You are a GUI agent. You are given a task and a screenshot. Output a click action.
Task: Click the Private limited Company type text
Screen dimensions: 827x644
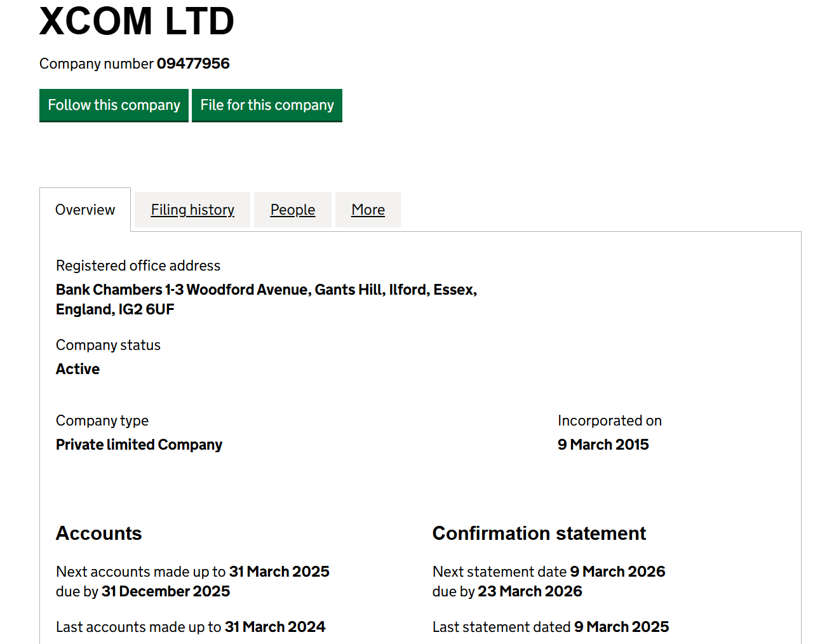(x=139, y=445)
